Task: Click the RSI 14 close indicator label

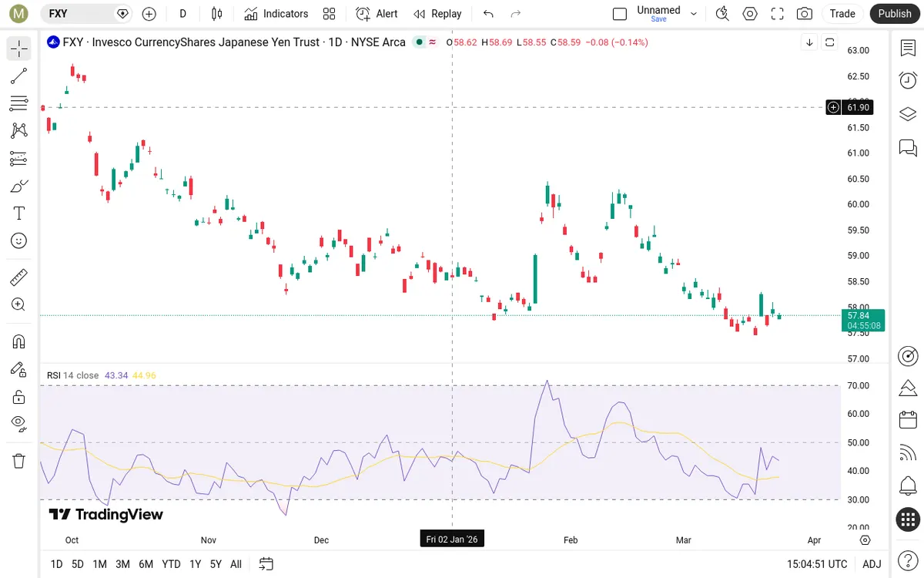Action: point(73,375)
